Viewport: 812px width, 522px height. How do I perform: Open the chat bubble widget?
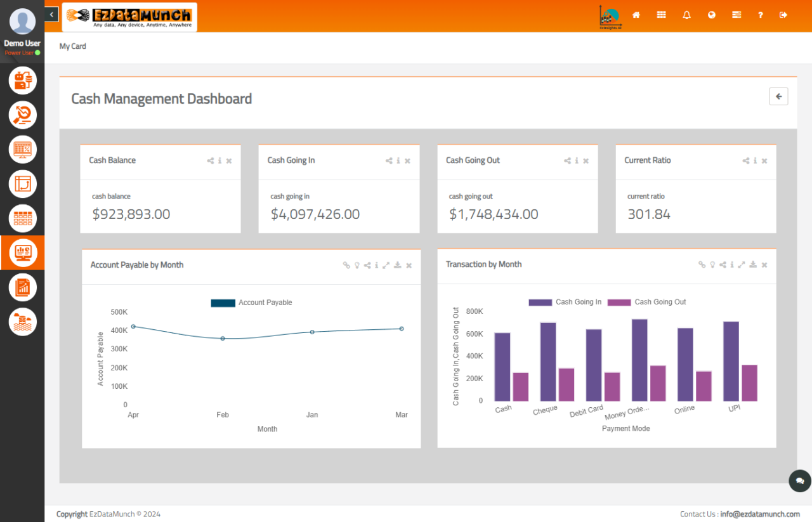tap(800, 481)
